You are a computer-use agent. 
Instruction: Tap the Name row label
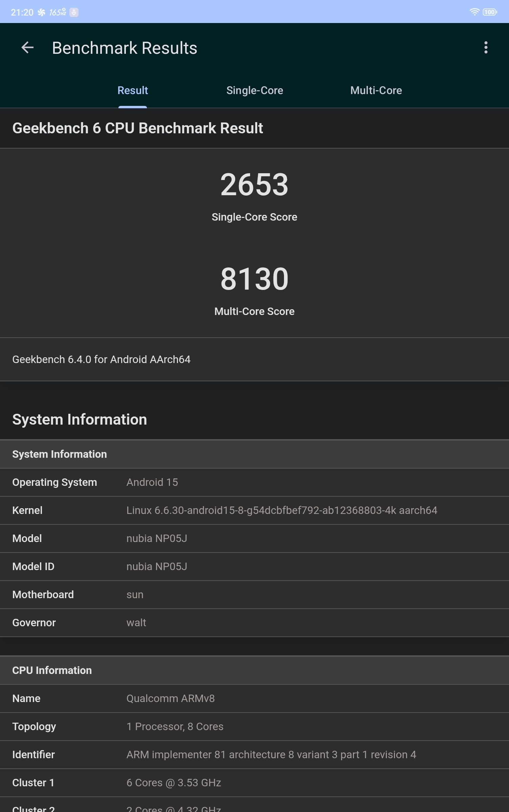tap(26, 698)
